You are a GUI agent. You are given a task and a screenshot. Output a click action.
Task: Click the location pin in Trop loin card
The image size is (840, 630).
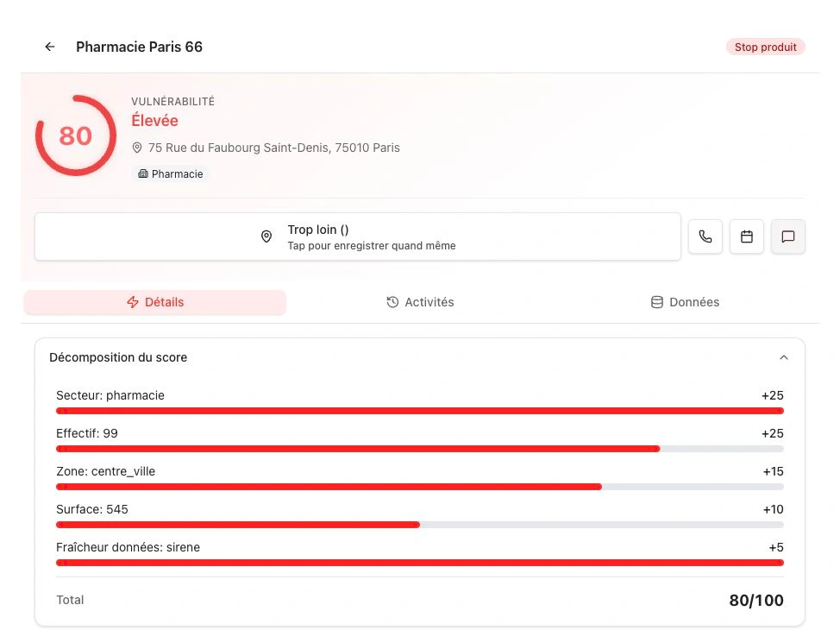point(266,236)
